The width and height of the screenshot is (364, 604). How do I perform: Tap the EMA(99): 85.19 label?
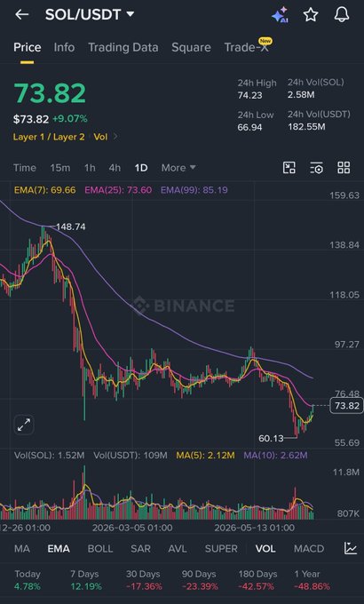[x=194, y=190]
